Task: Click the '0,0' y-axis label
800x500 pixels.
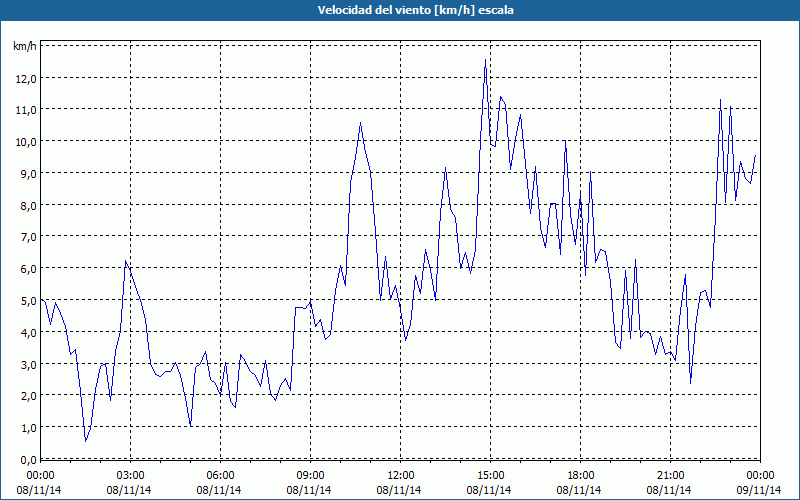Action: (29, 460)
